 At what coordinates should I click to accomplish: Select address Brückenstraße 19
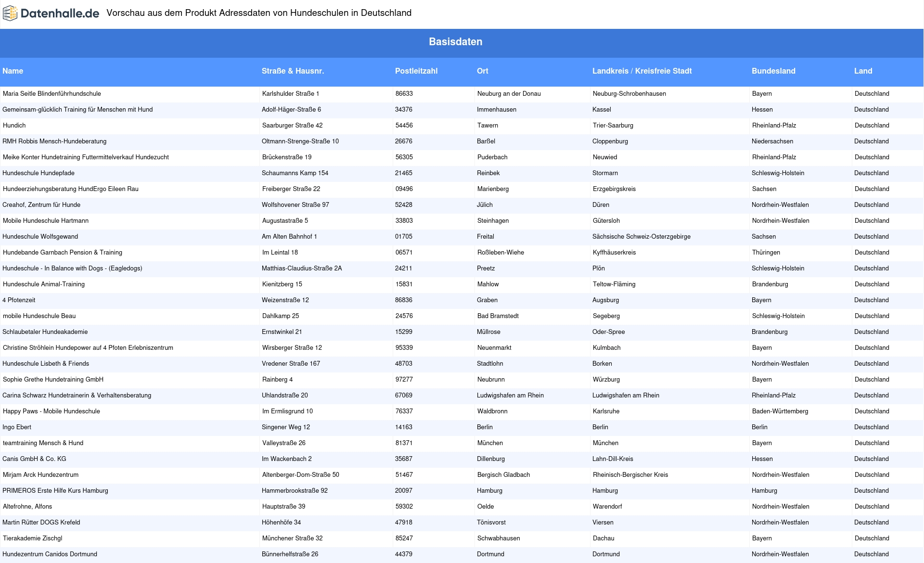pyautogui.click(x=287, y=157)
